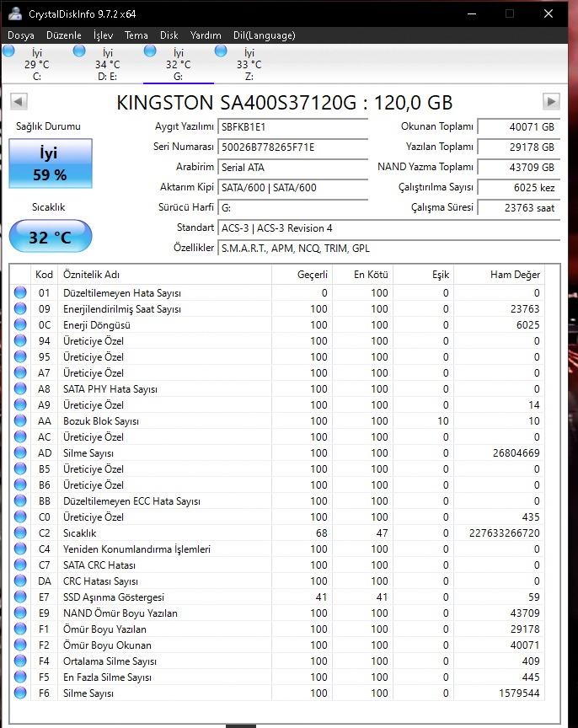Open the Disk menu
The height and width of the screenshot is (728, 578).
tap(169, 35)
